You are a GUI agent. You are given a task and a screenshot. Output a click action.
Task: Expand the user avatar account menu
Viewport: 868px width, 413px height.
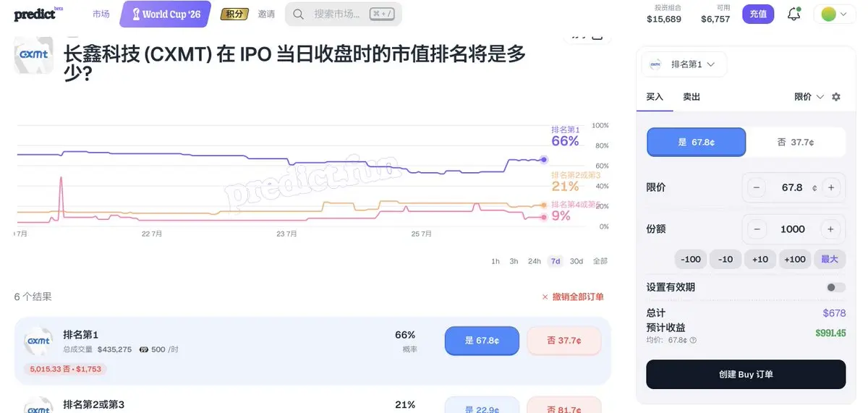click(835, 14)
